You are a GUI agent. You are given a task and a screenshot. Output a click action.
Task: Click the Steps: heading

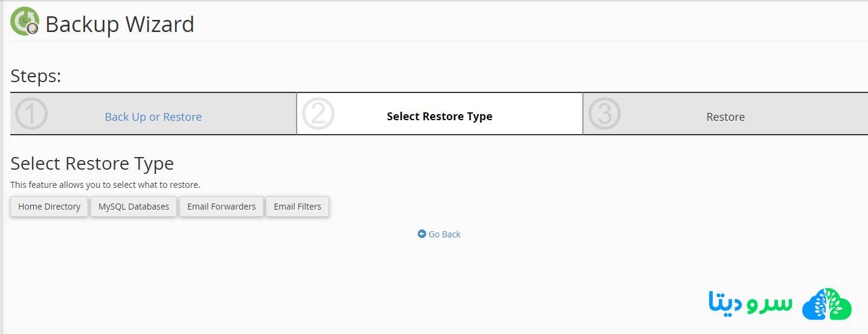click(x=36, y=76)
